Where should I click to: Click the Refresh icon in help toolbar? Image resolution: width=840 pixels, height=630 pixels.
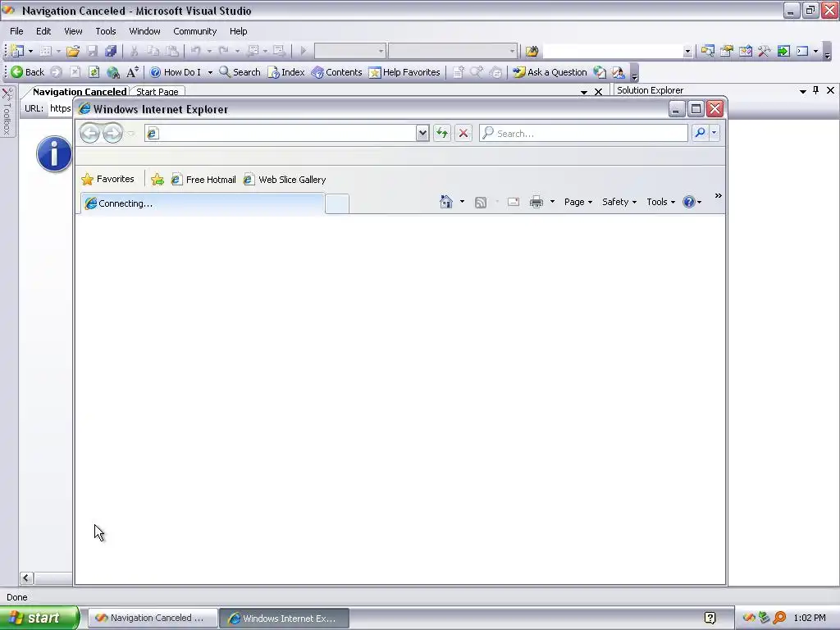pos(94,72)
